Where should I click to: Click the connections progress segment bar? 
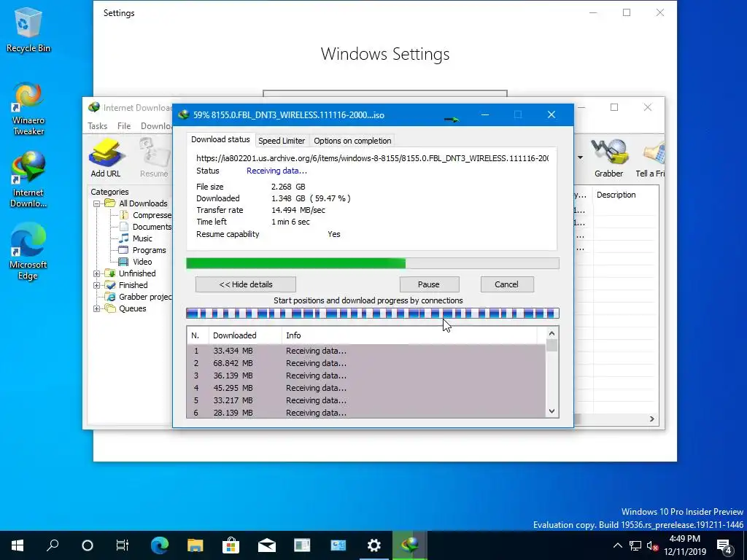(373, 314)
